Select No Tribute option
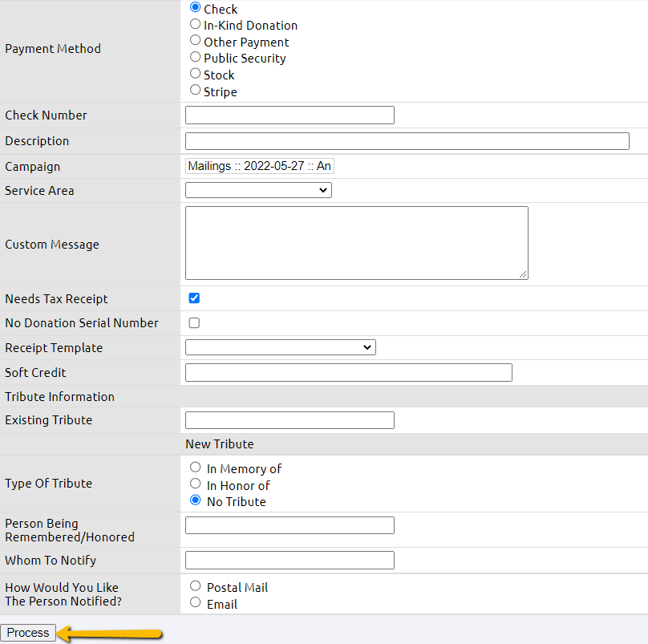The width and height of the screenshot is (648, 644). (x=195, y=500)
